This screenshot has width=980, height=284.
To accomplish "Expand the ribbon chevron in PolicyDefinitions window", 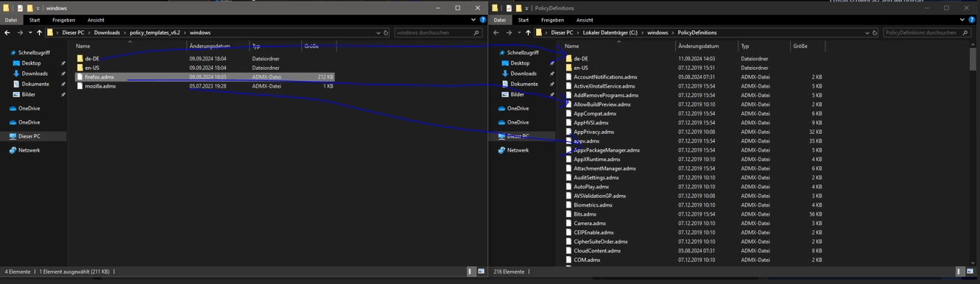I will (x=962, y=20).
